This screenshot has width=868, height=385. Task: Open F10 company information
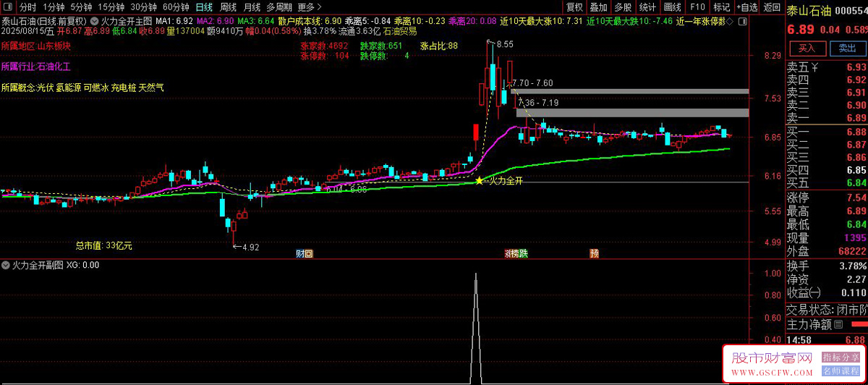[x=697, y=7]
